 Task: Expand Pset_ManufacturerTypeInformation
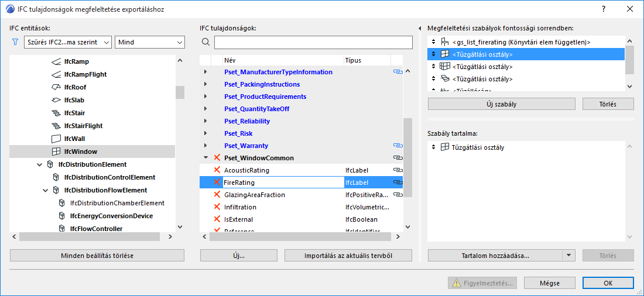pyautogui.click(x=205, y=72)
